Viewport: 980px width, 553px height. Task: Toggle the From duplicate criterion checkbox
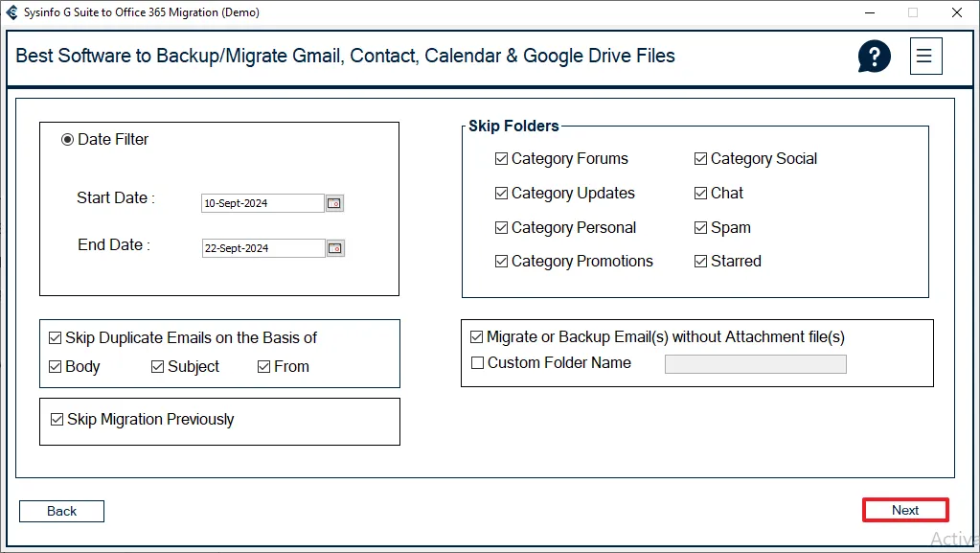click(x=263, y=366)
